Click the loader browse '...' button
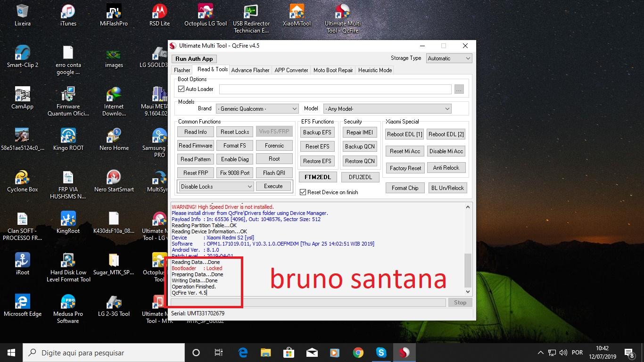The width and height of the screenshot is (644, 362). click(x=459, y=89)
